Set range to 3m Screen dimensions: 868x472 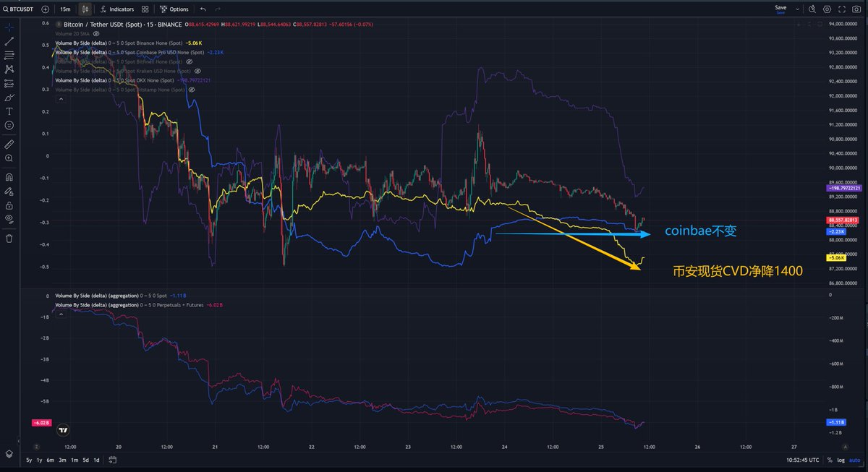click(63, 460)
